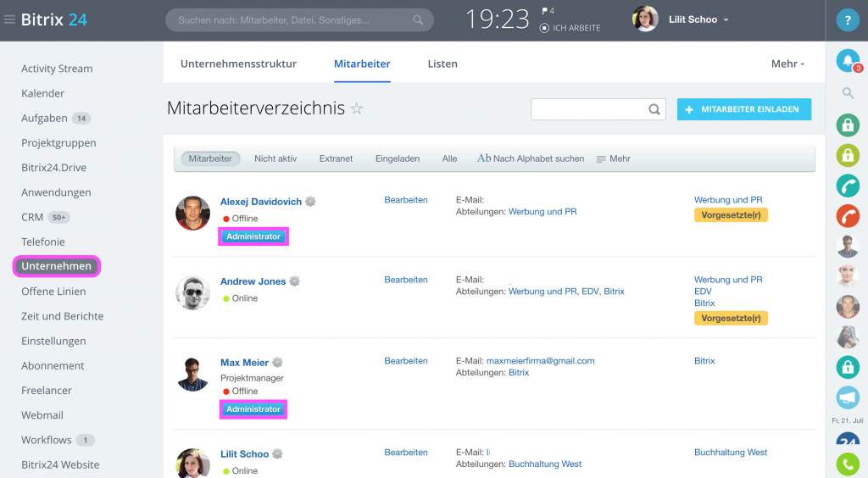Open Nach Alphabet suchen option
This screenshot has width=868, height=478.
click(x=531, y=158)
